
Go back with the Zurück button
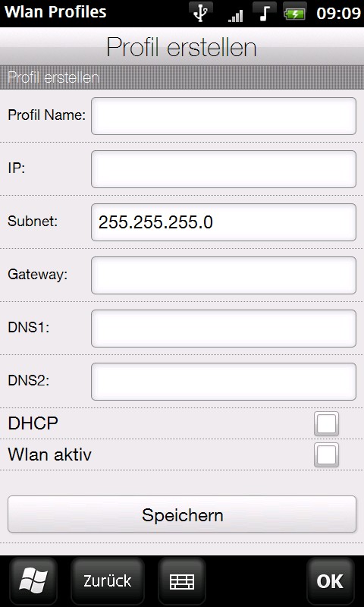108,581
